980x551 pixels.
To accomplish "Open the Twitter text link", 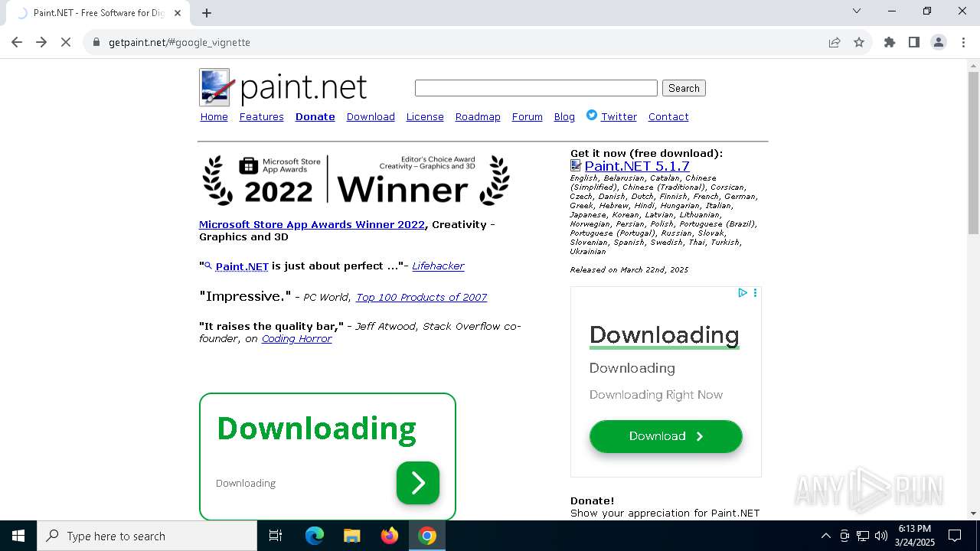I will tap(619, 116).
